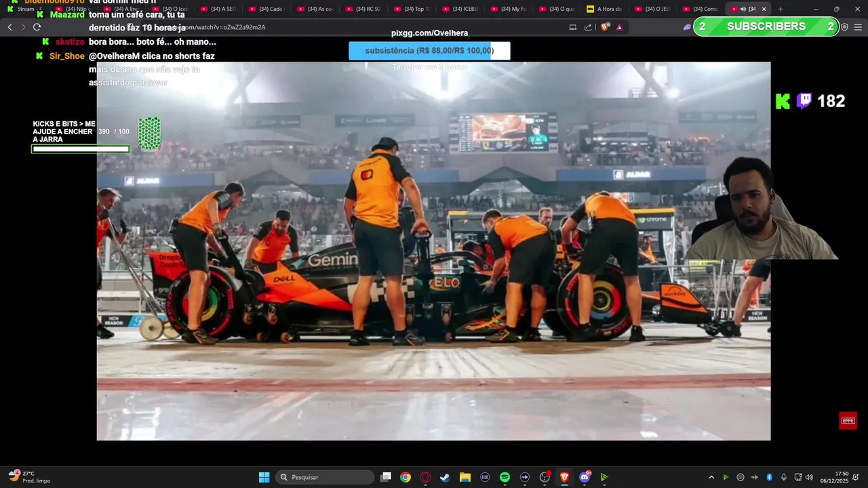
Task: Open the Windows Start menu
Action: point(264,477)
